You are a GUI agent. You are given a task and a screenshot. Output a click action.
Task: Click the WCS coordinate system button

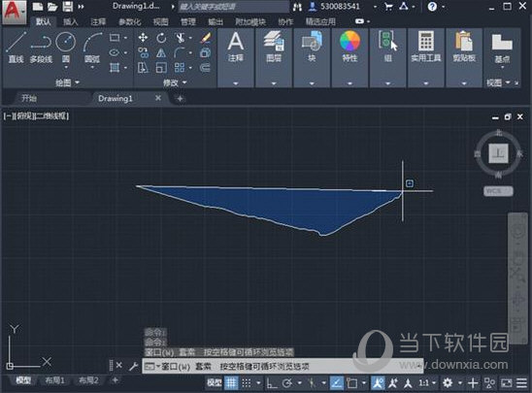(498, 191)
